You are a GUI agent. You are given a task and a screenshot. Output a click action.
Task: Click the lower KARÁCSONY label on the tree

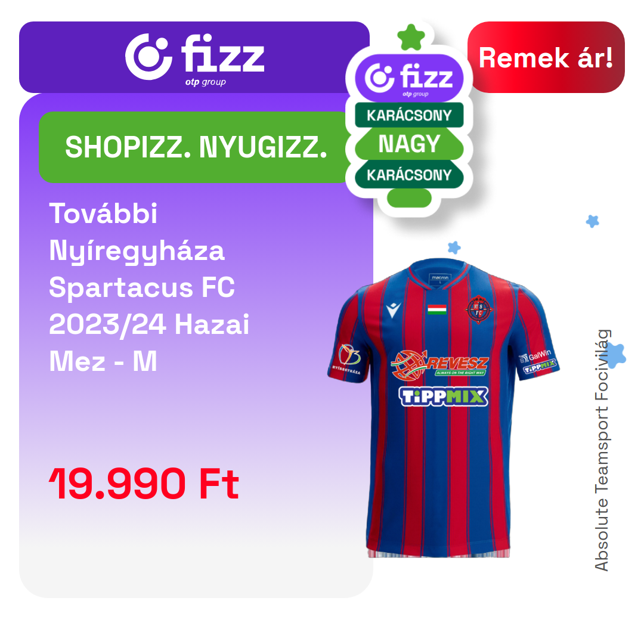(x=409, y=175)
